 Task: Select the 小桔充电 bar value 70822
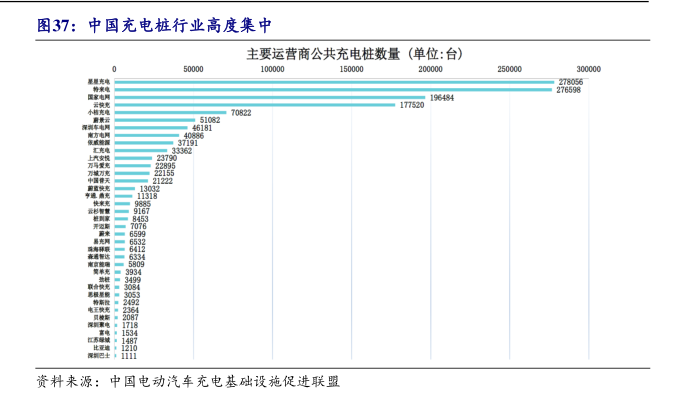click(240, 113)
